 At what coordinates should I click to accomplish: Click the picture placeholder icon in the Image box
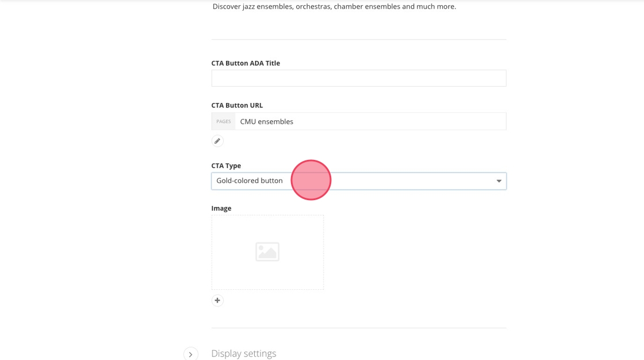pyautogui.click(x=267, y=252)
